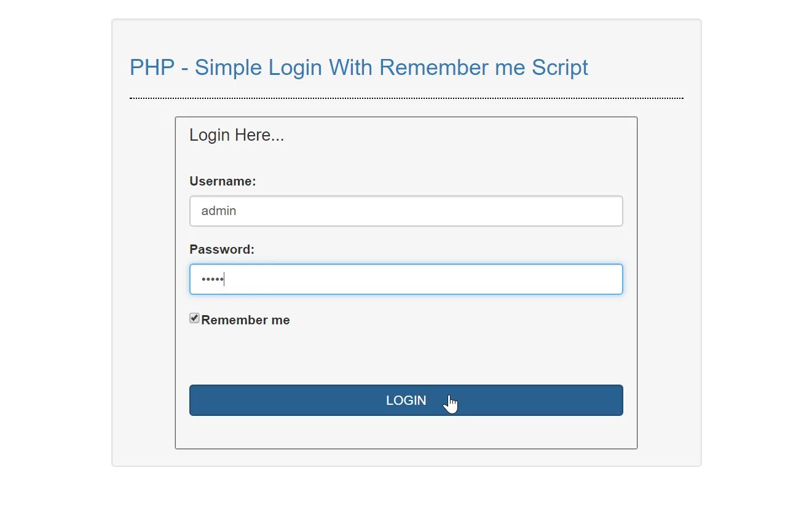
Task: Click blank form space above LOGIN button
Action: 406,356
